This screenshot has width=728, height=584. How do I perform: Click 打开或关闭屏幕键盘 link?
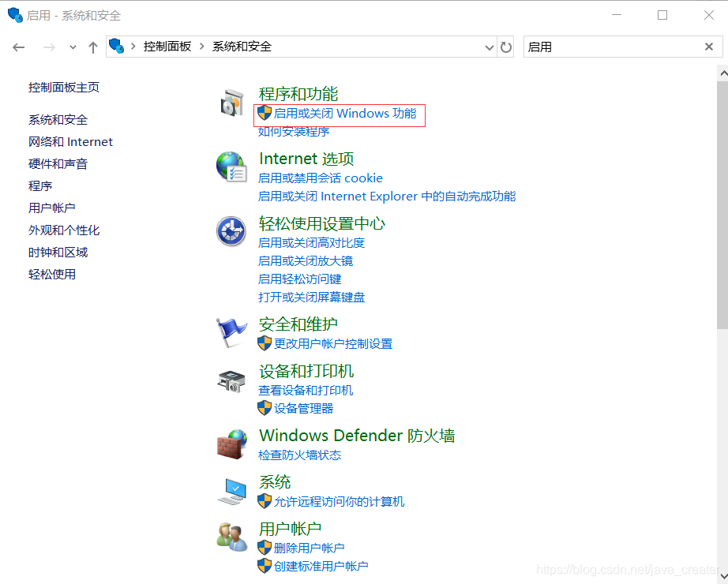tap(312, 297)
